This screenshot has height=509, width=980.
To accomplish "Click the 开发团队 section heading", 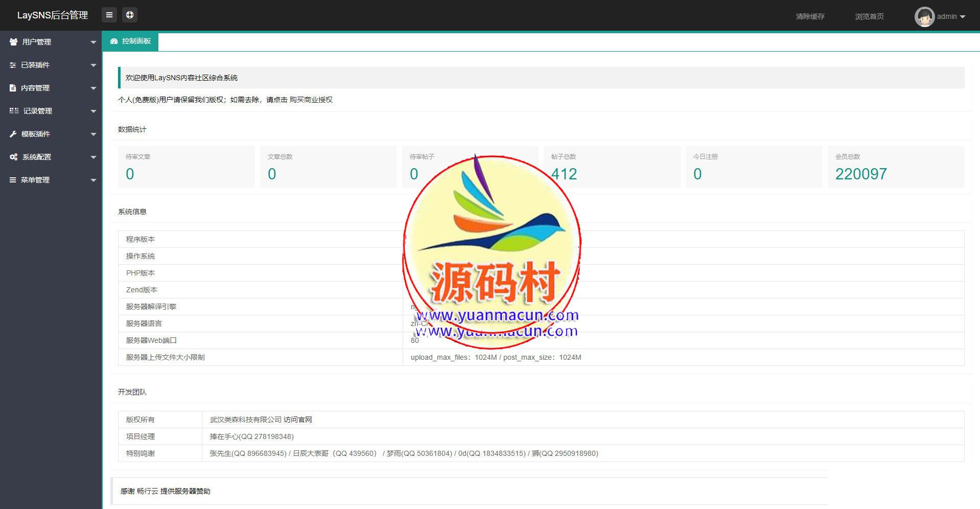I will 132,392.
